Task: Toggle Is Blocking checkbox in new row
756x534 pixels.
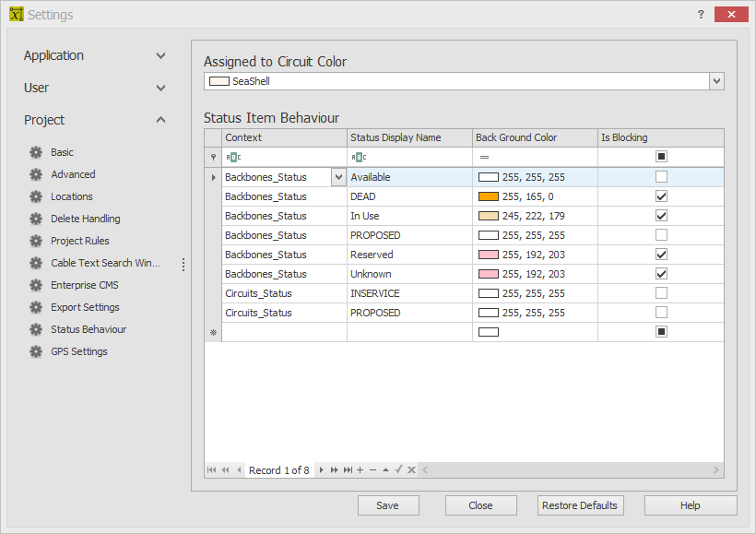Action: pos(662,332)
